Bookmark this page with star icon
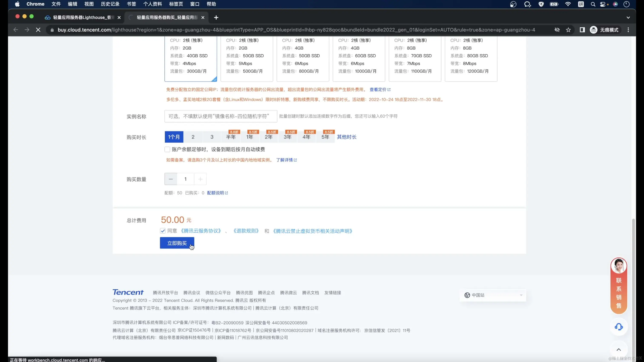 point(568,30)
